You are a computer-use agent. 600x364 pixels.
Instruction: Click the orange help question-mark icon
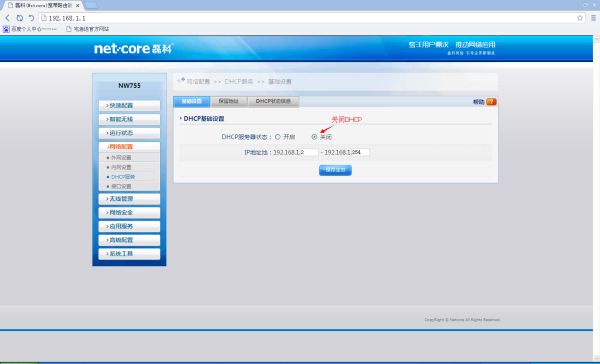(x=491, y=102)
